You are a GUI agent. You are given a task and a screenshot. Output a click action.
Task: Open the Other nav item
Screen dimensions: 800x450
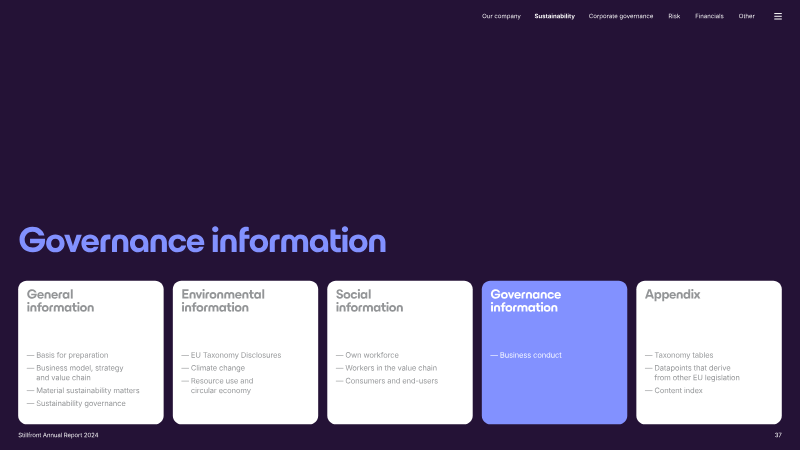point(746,16)
